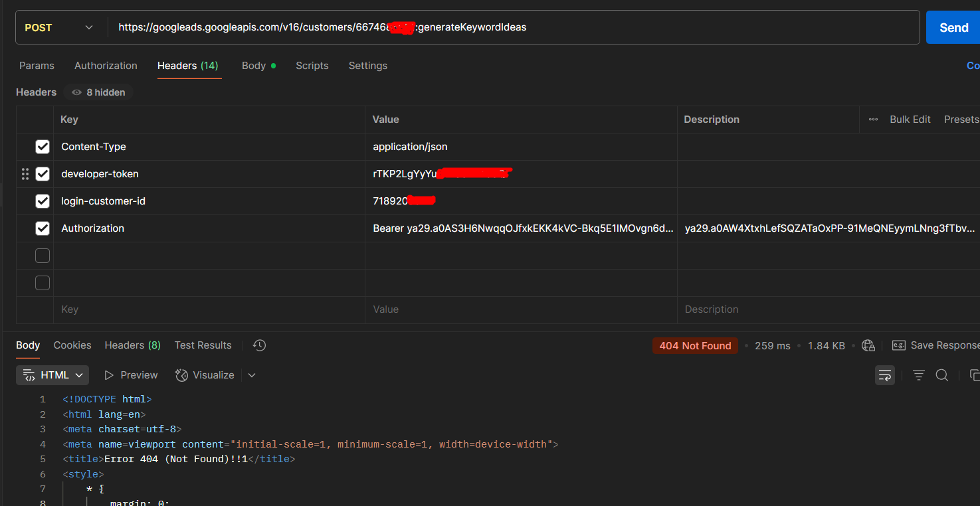Toggle the Authorization header checkbox
Screen dimensions: 980x506
click(x=43, y=228)
